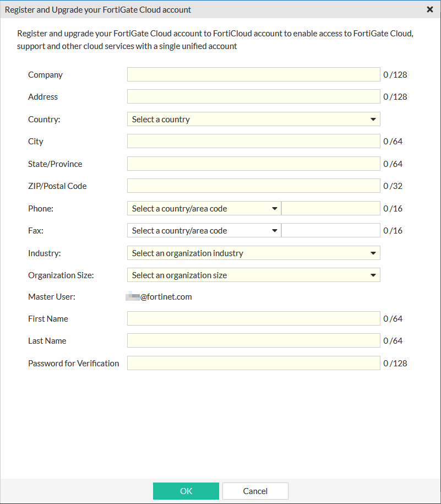Focus the Password for Verification field

pos(253,363)
